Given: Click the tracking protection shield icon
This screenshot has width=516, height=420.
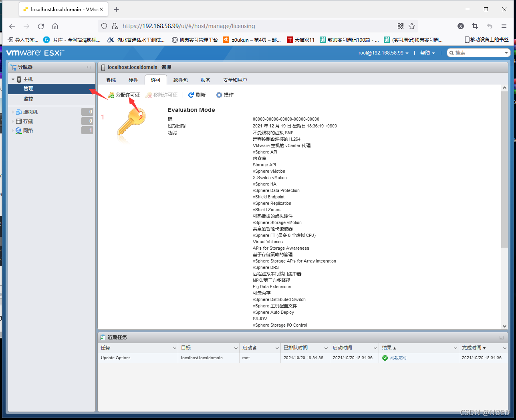Looking at the screenshot, I should point(104,26).
